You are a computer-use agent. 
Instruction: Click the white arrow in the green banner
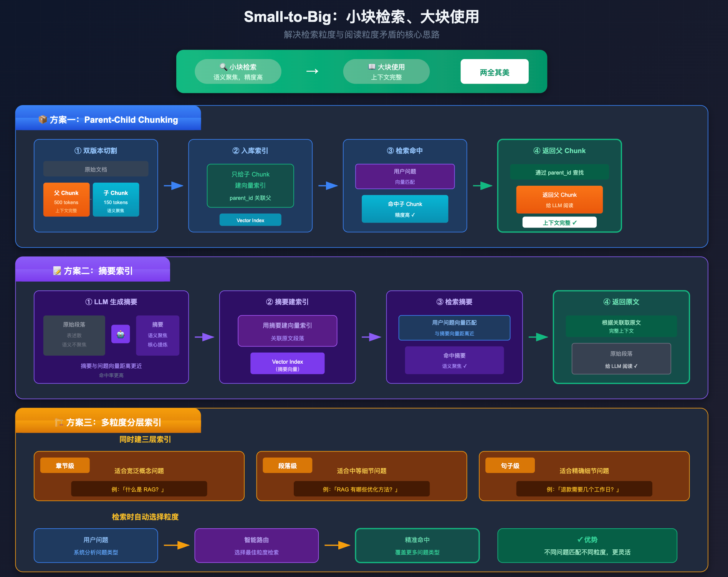coord(312,71)
